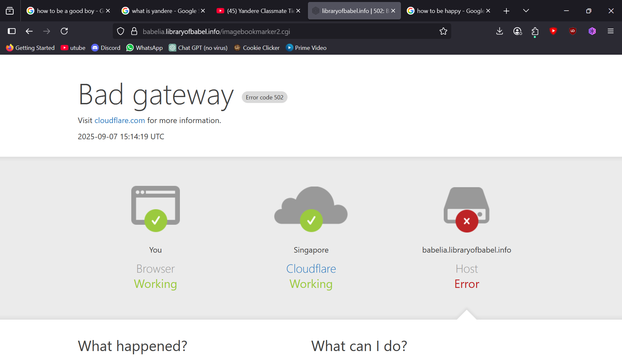Close the 'how to be a good boy' tab
This screenshot has height=364, width=622.
[108, 11]
